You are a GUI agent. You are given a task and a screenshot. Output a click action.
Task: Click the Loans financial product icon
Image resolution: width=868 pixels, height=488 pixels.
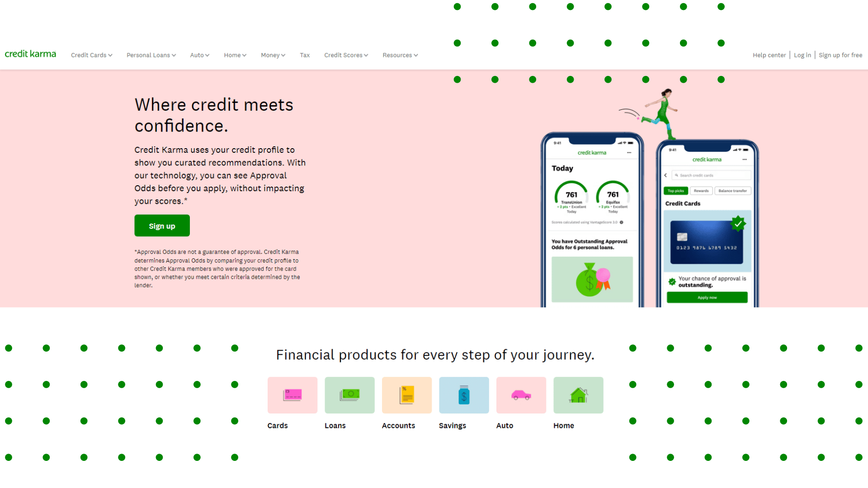click(x=349, y=395)
